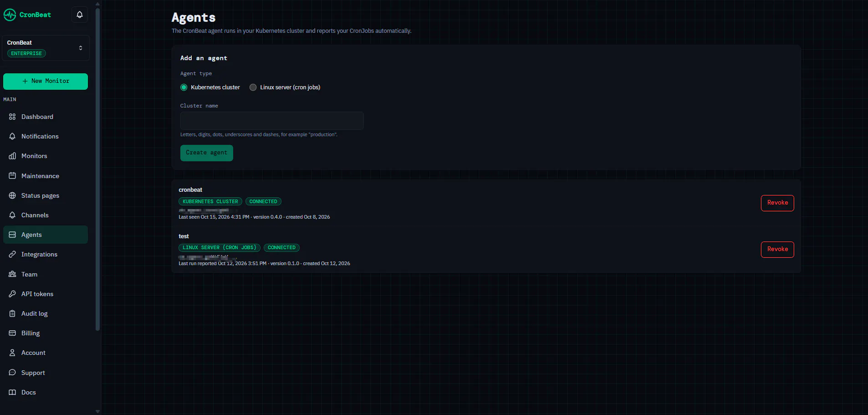Click the CronBeat heartbeat logo icon
Viewport: 868px width, 415px height.
click(10, 15)
